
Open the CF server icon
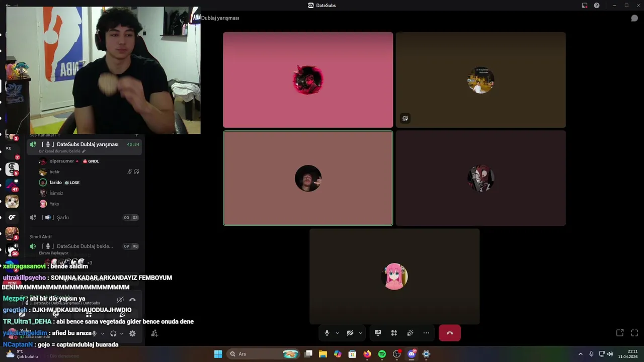(x=12, y=218)
